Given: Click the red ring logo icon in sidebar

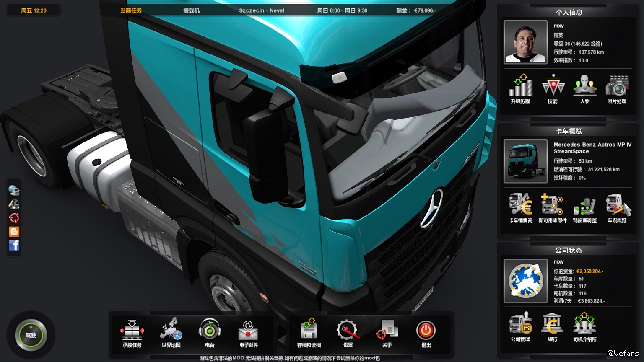Looking at the screenshot, I should (x=14, y=218).
